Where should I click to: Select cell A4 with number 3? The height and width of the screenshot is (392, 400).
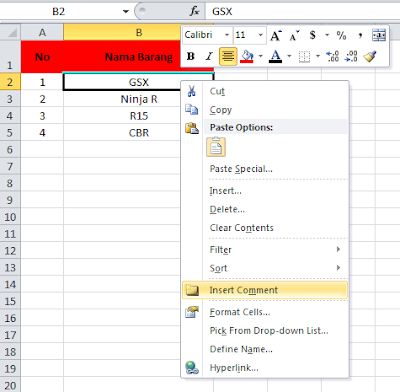tap(42, 116)
